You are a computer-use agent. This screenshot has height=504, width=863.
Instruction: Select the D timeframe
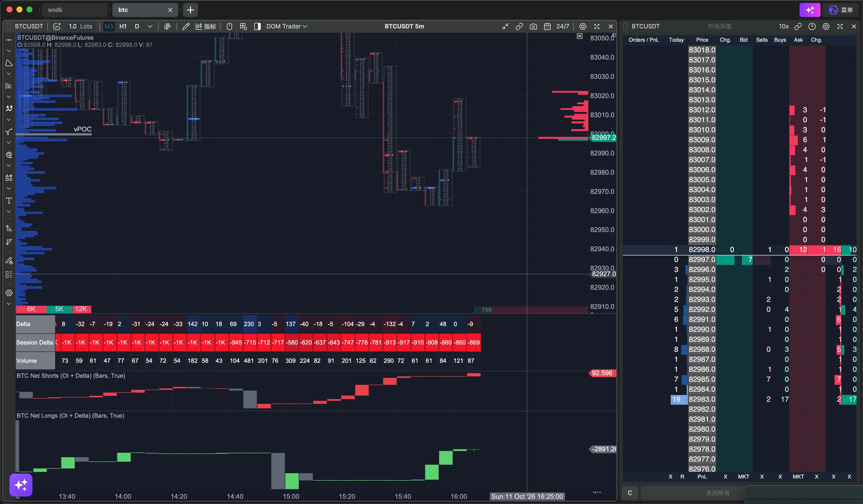pyautogui.click(x=137, y=26)
